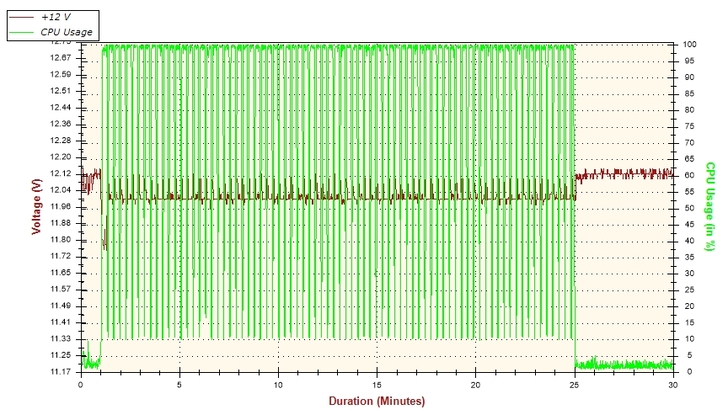This screenshot has height=415, width=728.
Task: Click the 60 tick on CPU usage axis
Action: (x=689, y=175)
